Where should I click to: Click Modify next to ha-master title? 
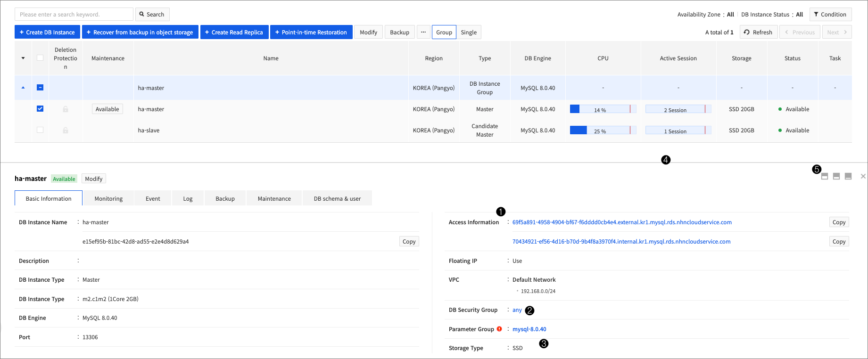tap(94, 179)
